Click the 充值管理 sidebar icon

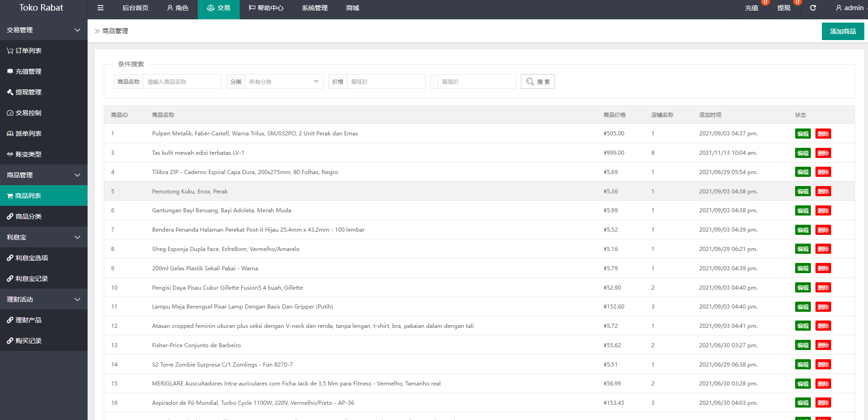click(10, 71)
